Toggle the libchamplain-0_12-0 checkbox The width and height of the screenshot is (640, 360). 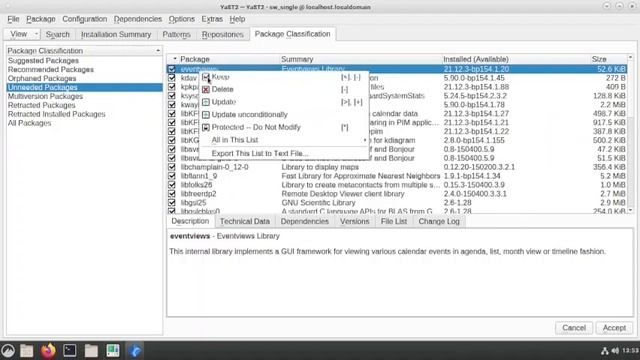pyautogui.click(x=172, y=167)
